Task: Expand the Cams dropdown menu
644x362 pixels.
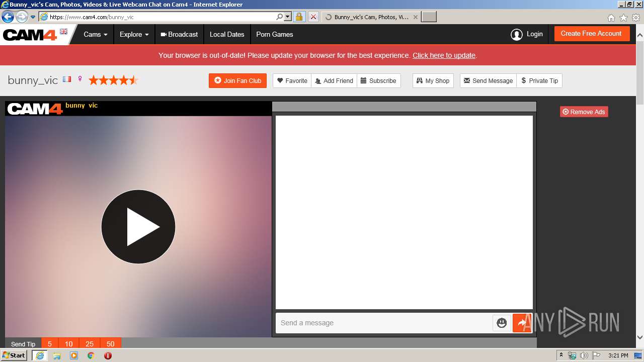Action: tap(96, 35)
